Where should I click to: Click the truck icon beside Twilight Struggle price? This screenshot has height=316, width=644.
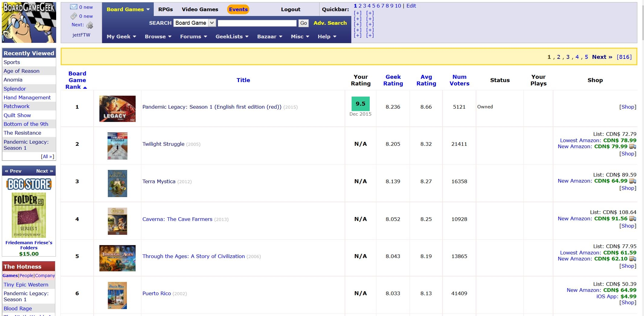click(x=633, y=147)
